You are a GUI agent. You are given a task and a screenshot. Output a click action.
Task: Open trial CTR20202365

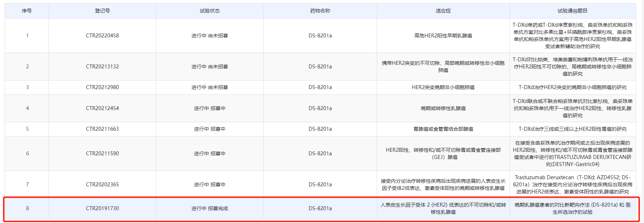tap(102, 185)
